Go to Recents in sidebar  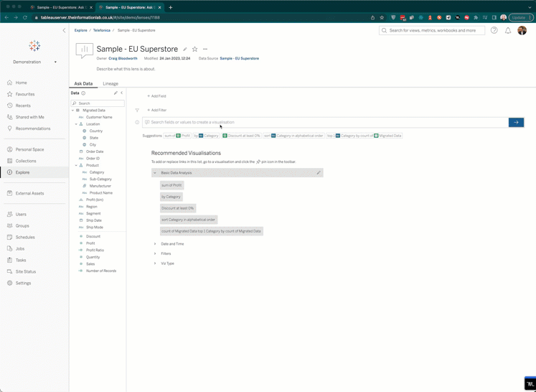(23, 106)
